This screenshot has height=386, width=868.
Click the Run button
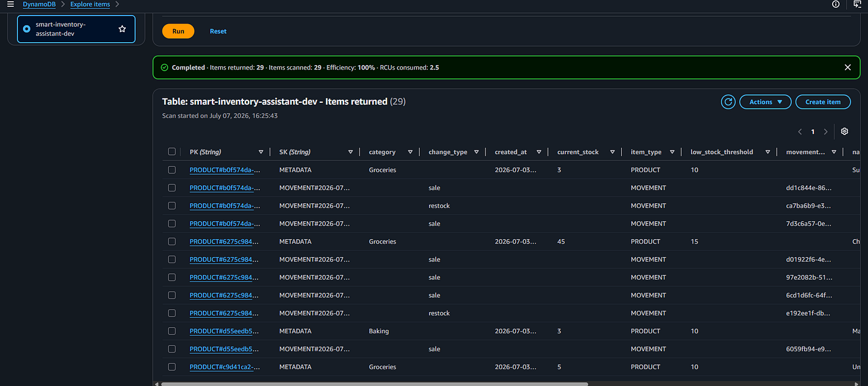tap(178, 31)
